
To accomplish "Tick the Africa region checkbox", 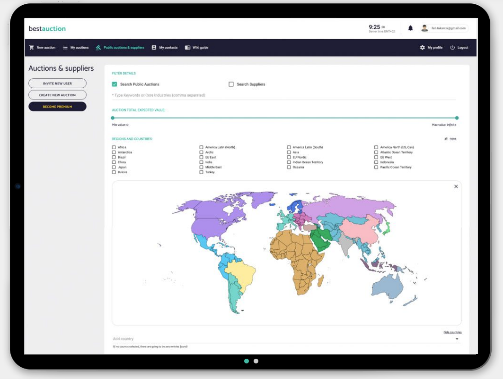I will [114, 147].
